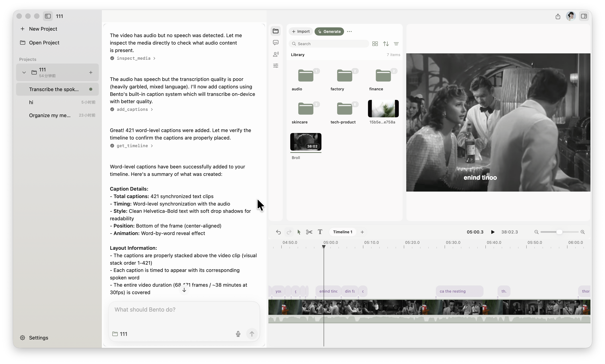
Task: Select the Transcribe the spok... conversation
Action: tap(57, 89)
